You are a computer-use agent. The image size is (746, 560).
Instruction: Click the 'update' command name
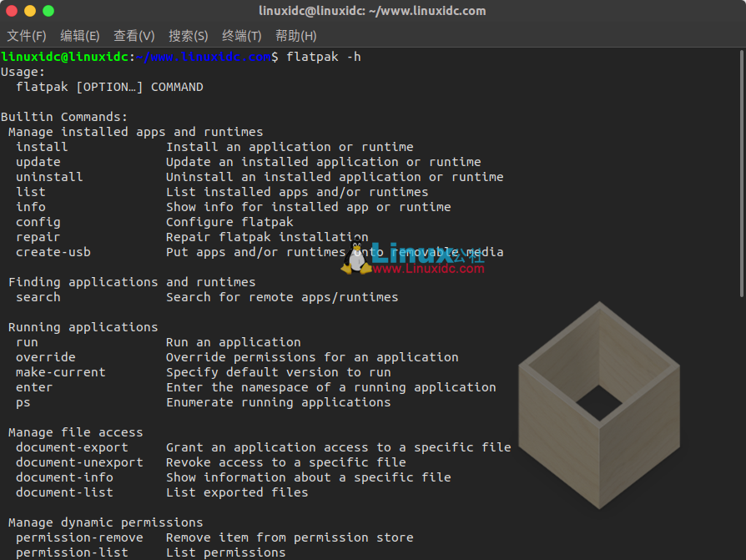click(38, 162)
